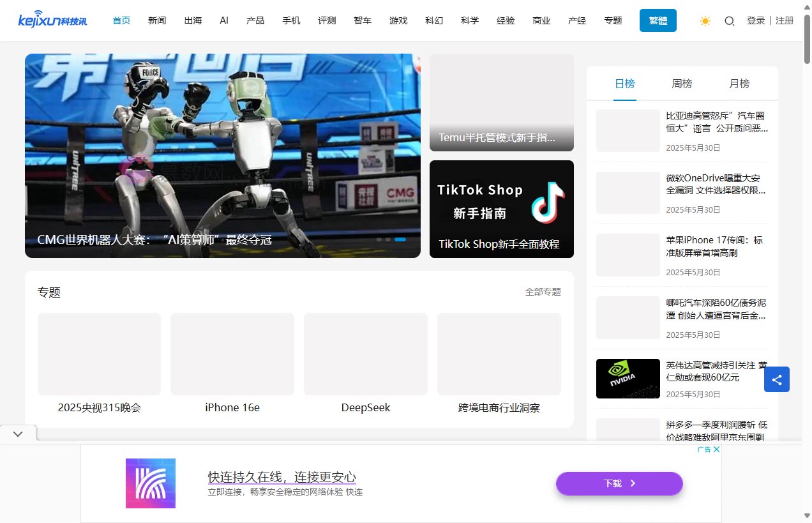
Task: Click the purple ad logo icon
Action: coord(151,483)
